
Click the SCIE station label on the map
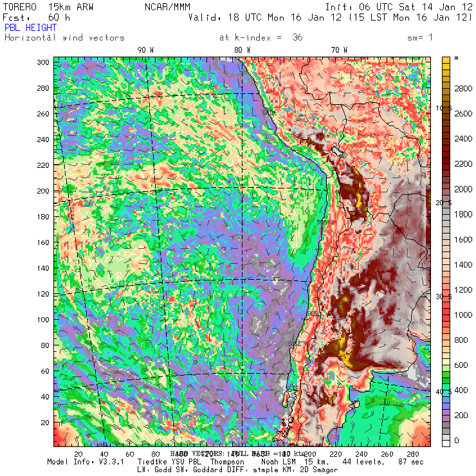click(x=294, y=344)
